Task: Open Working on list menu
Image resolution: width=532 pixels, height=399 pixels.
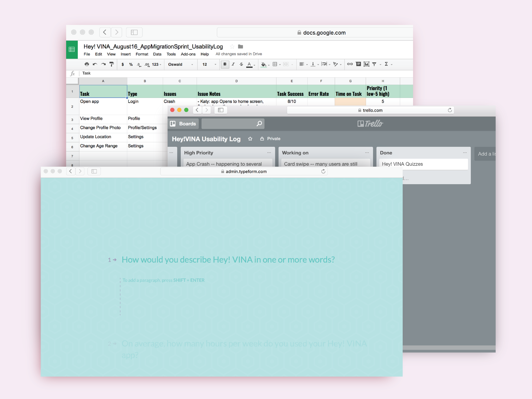Action: pyautogui.click(x=367, y=153)
